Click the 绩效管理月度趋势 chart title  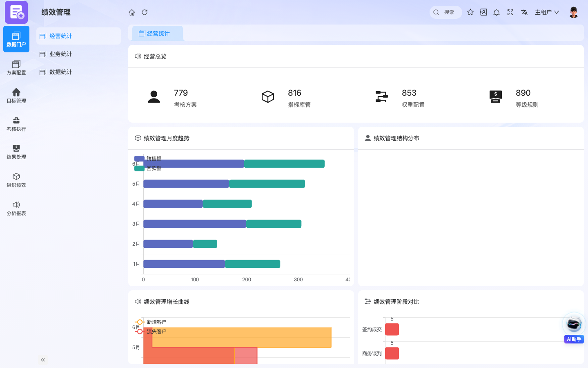point(167,138)
